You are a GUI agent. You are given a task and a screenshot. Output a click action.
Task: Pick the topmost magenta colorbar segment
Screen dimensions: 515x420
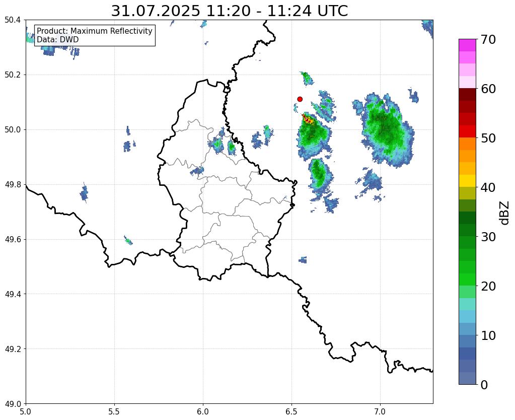coord(467,45)
